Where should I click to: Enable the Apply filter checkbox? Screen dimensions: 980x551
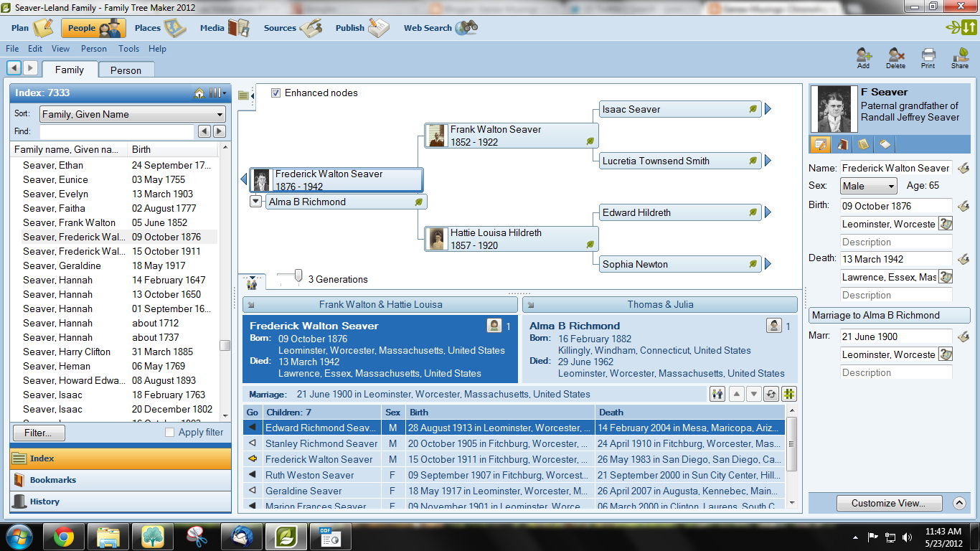(169, 433)
